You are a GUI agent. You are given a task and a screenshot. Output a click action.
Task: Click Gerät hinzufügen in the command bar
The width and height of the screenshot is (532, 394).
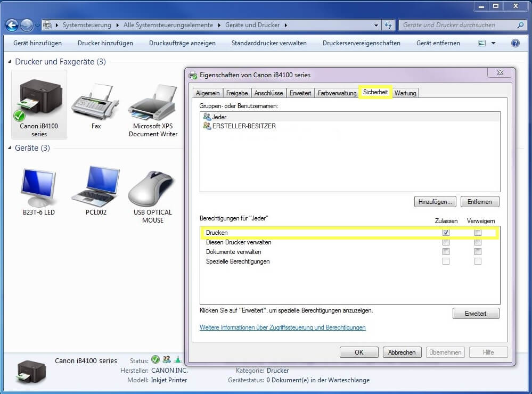pyautogui.click(x=38, y=43)
